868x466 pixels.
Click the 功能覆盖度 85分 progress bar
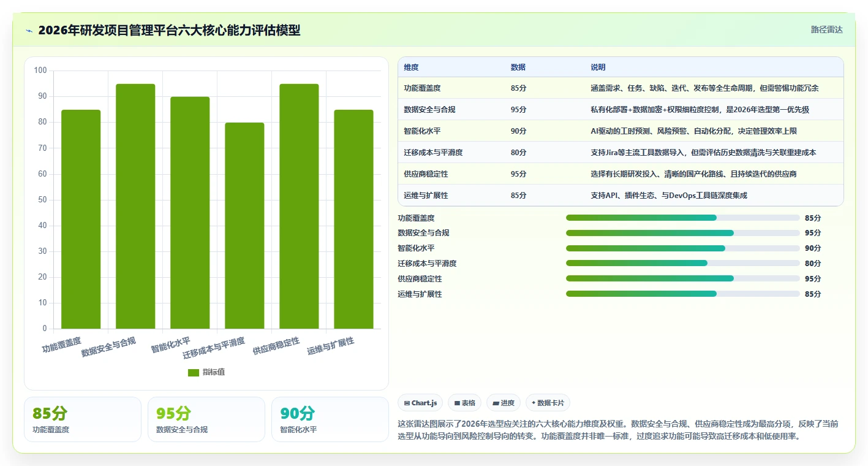click(683, 218)
